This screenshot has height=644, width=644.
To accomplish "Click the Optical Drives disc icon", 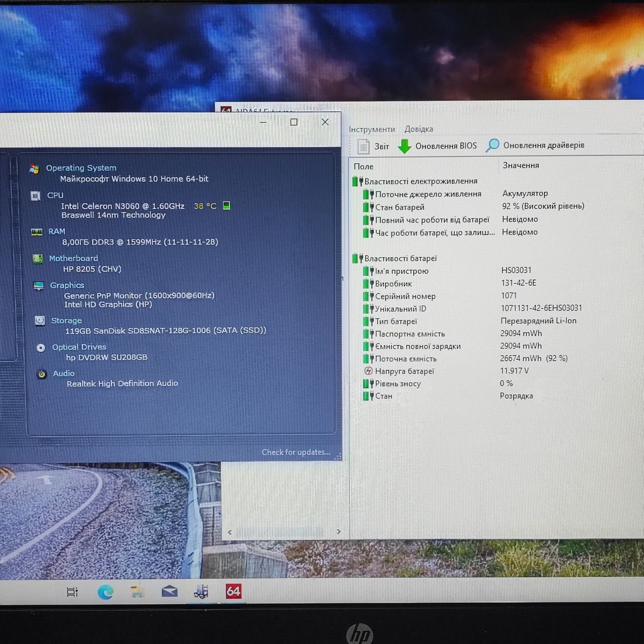I will [41, 348].
